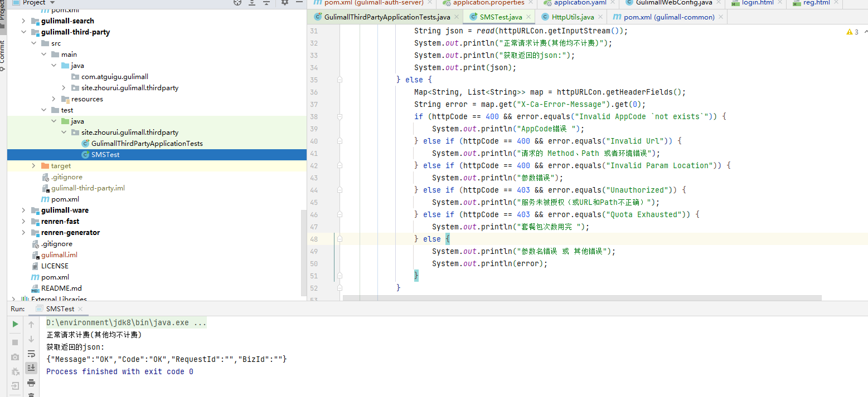Click the Expand All icon in Project panel
868x397 pixels.
[x=252, y=3]
